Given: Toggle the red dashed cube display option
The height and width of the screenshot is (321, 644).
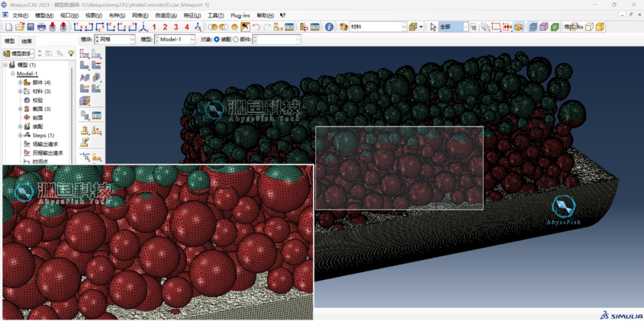Looking at the screenshot, I should [544, 27].
